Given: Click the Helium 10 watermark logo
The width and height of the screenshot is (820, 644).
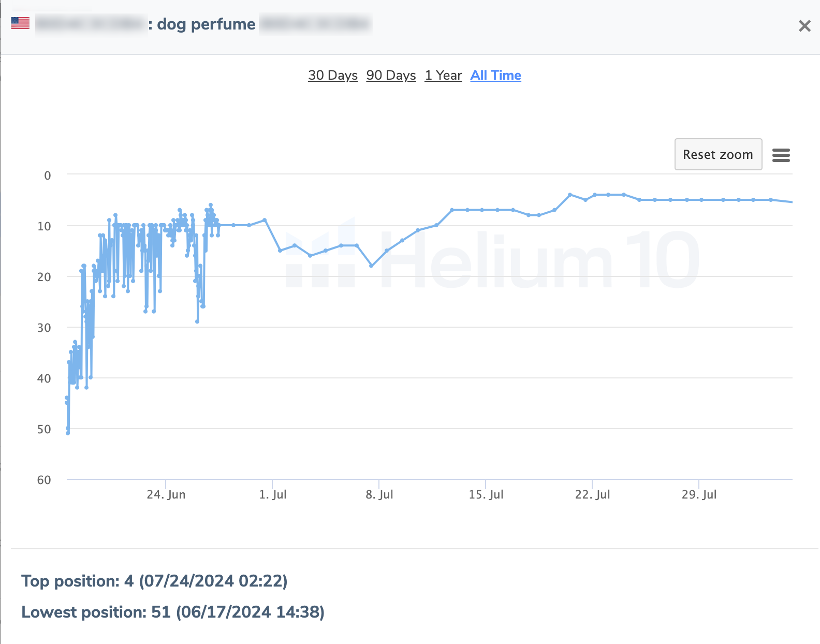Looking at the screenshot, I should (x=492, y=260).
